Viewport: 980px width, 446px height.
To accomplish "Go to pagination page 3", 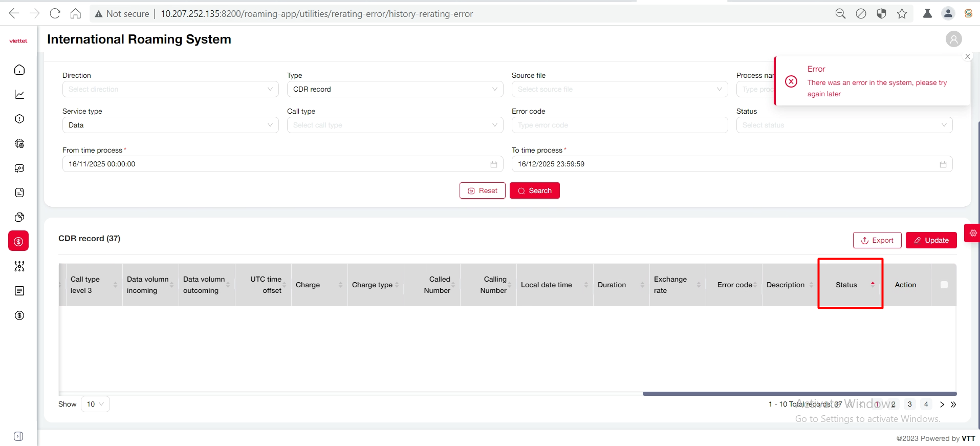I will (x=909, y=404).
